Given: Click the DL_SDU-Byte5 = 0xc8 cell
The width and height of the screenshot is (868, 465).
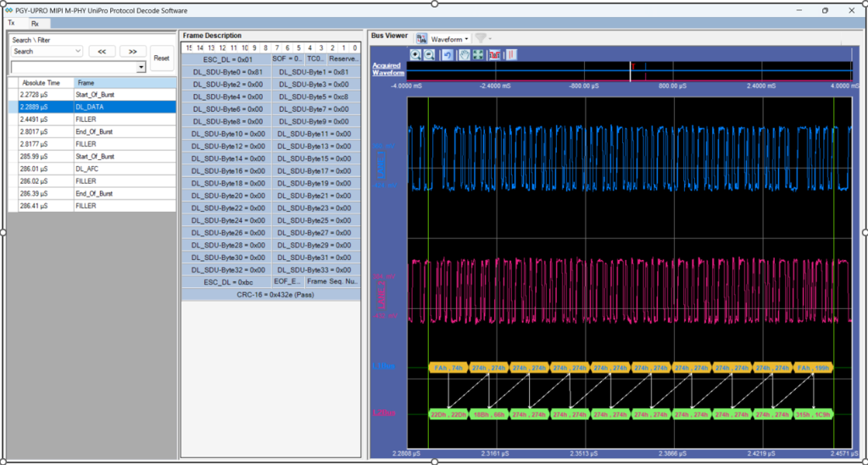Looking at the screenshot, I should coord(316,97).
